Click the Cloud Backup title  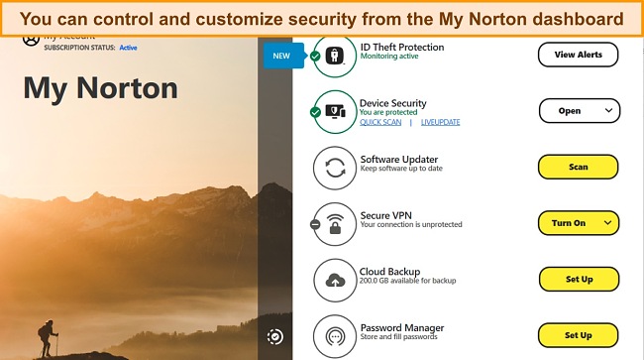point(389,272)
